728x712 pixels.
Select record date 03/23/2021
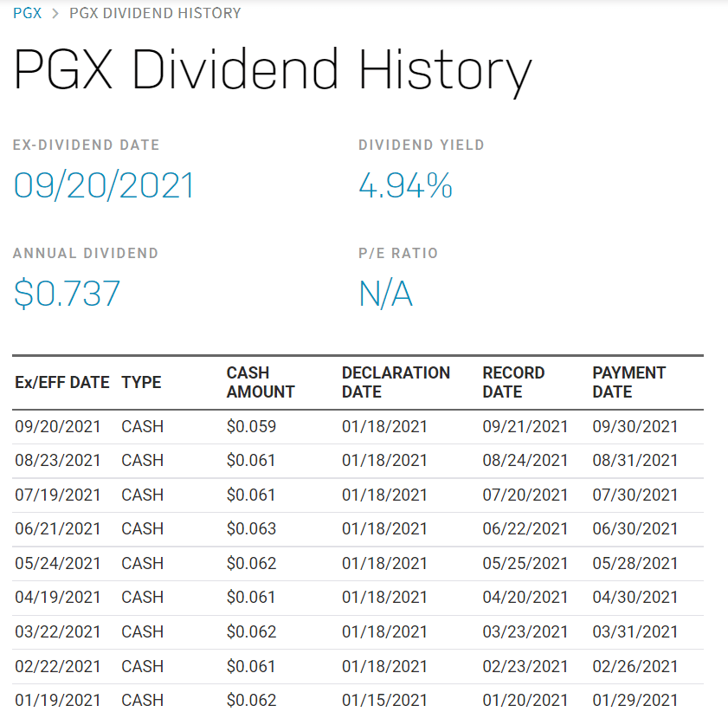(x=525, y=631)
